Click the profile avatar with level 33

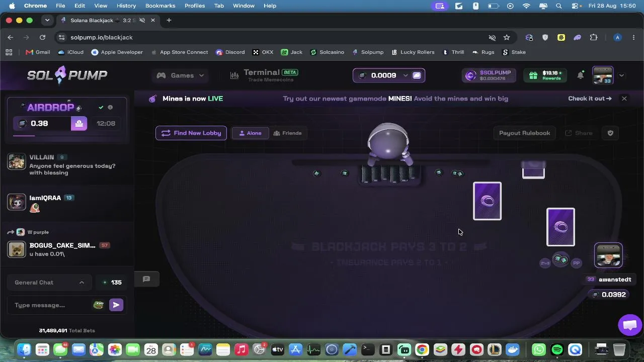(603, 75)
